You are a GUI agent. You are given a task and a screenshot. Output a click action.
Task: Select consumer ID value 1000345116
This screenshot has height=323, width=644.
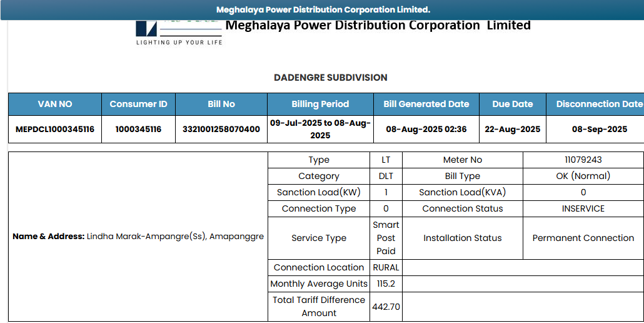[138, 130]
